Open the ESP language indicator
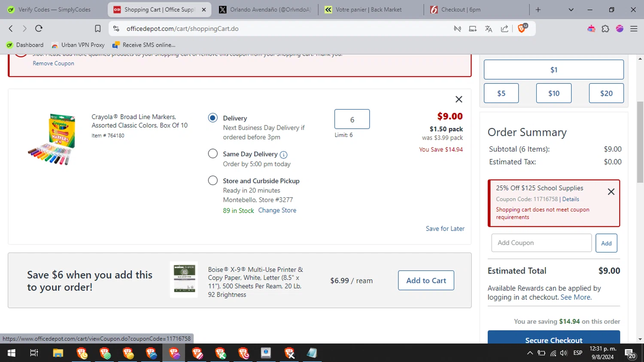The width and height of the screenshot is (644, 362). [x=578, y=353]
